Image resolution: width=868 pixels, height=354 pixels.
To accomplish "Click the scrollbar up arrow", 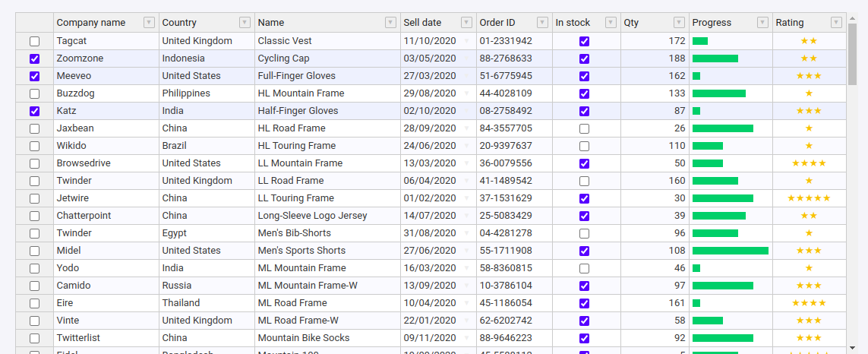I will point(852,18).
